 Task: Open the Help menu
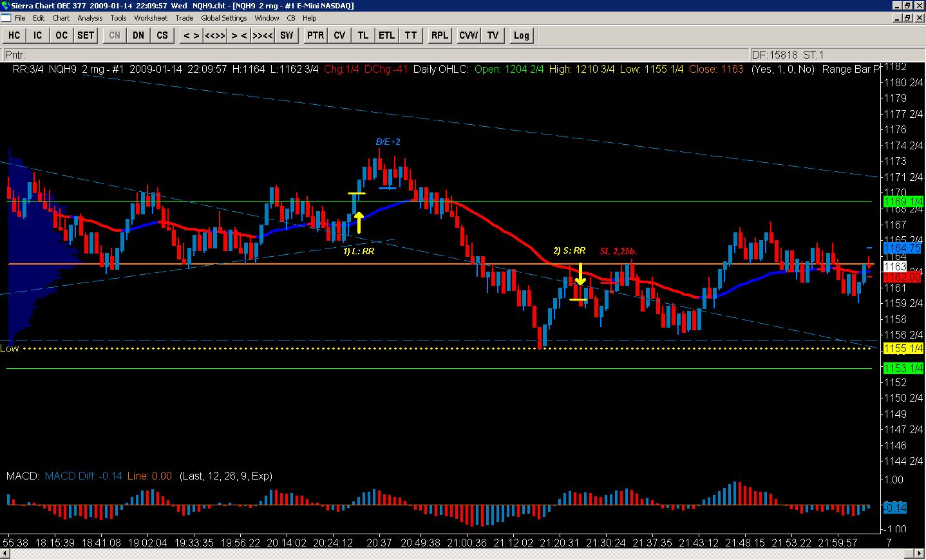[x=310, y=18]
